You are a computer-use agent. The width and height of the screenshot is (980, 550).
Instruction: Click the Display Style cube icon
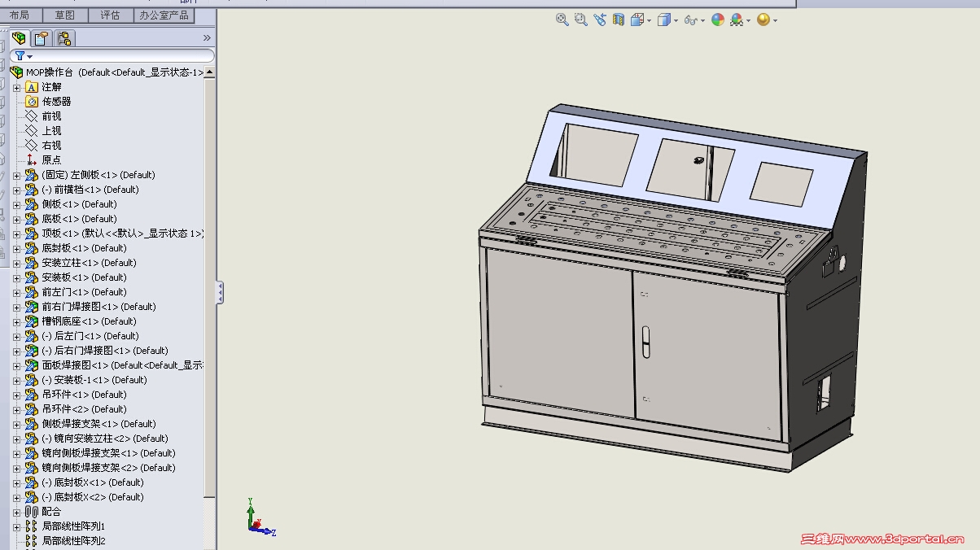664,20
